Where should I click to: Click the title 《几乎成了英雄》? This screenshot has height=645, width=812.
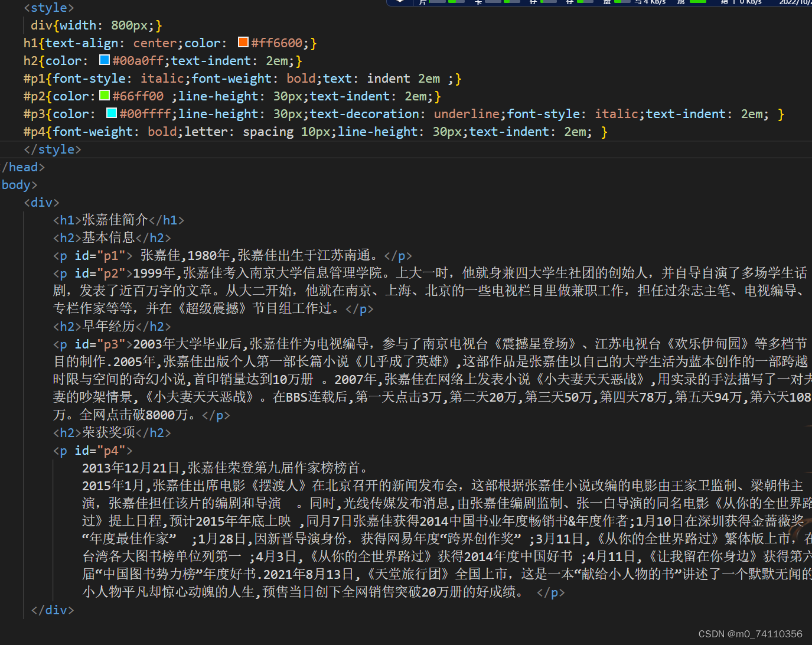[403, 361]
